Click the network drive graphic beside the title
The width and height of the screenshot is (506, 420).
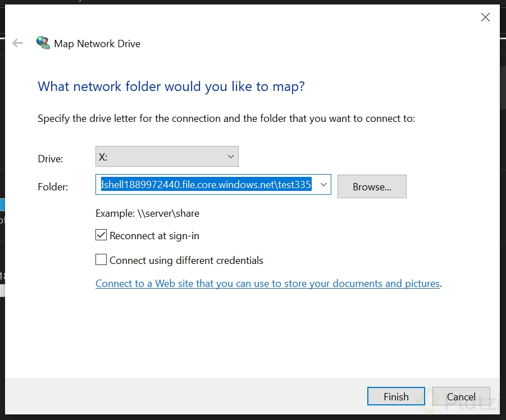(43, 43)
